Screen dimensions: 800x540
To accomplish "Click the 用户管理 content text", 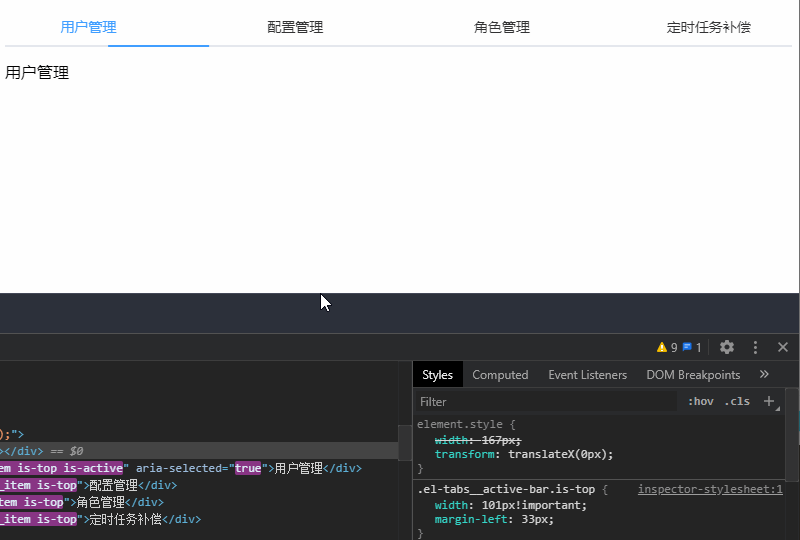I will coord(37,72).
